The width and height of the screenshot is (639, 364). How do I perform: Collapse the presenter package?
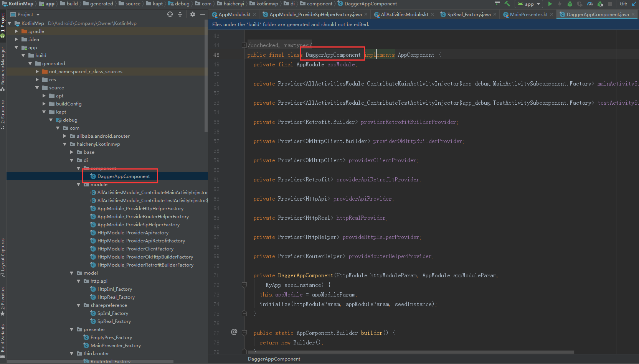click(72, 329)
